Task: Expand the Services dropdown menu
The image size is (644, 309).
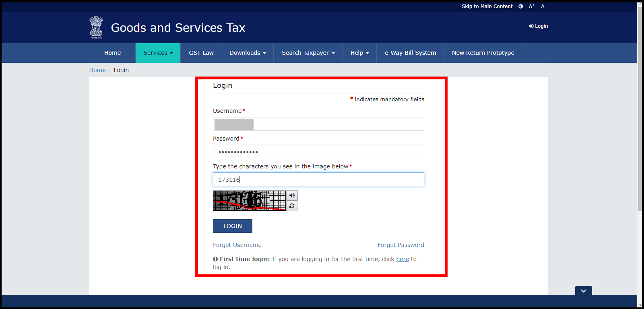Action: (158, 53)
